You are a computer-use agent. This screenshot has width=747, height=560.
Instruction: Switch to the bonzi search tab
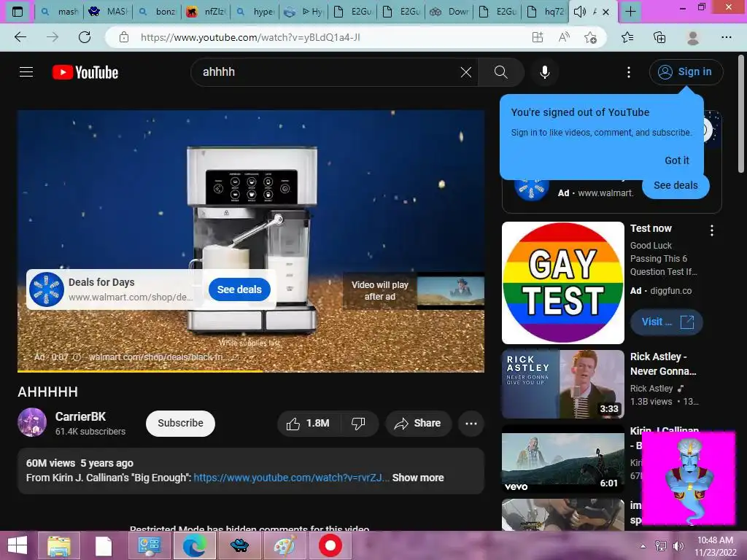coord(158,12)
